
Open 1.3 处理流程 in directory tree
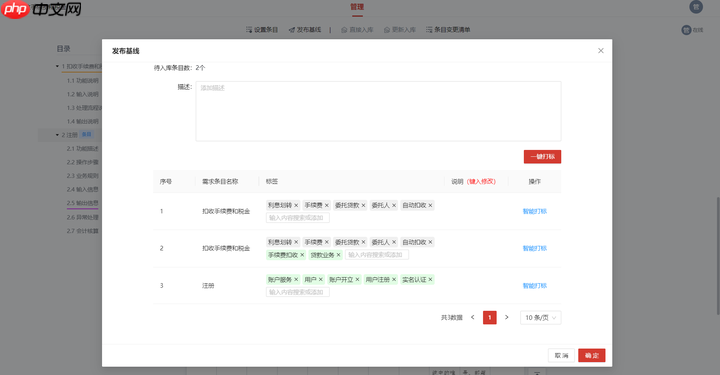(x=84, y=108)
